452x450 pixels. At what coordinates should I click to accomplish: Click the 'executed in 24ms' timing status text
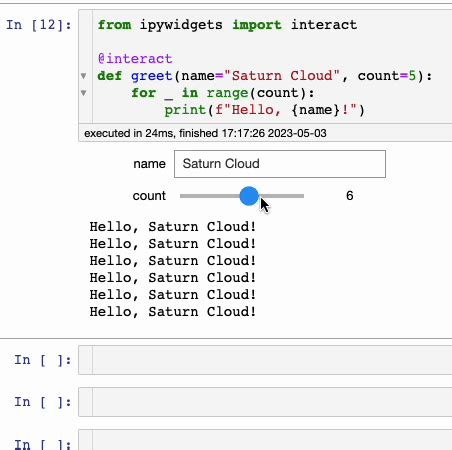point(205,133)
